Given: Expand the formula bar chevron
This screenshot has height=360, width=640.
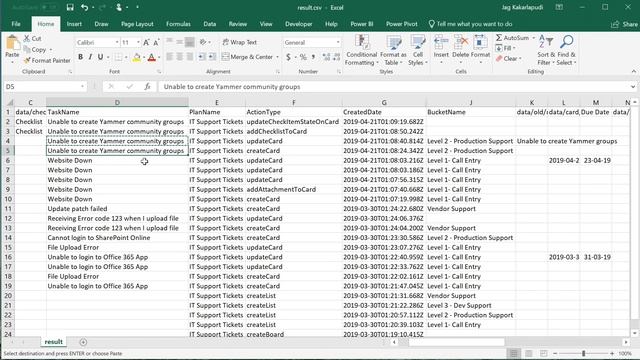Looking at the screenshot, I should pyautogui.click(x=633, y=87).
